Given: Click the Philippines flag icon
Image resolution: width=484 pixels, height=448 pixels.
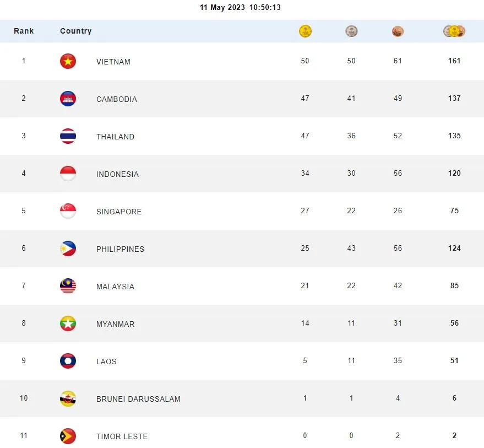Looking at the screenshot, I should click(68, 249).
